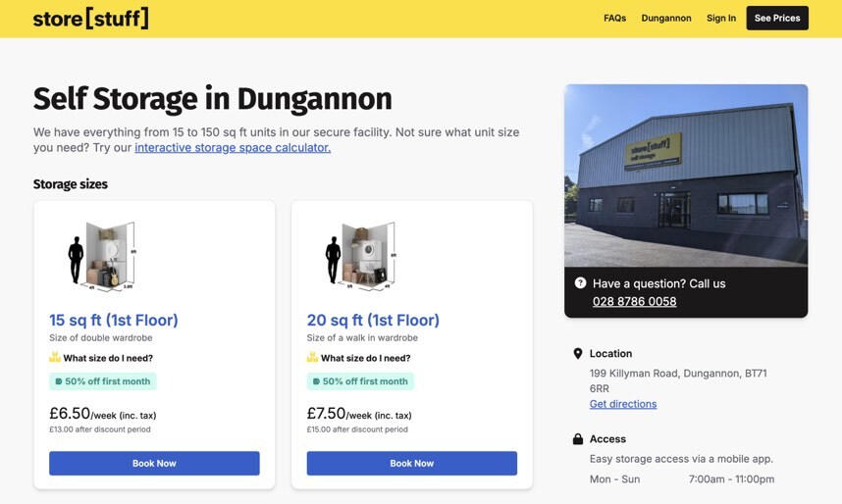Click boxes icon beside 15 sq ft size help
Viewport: 842px width, 504px height.
coord(55,358)
